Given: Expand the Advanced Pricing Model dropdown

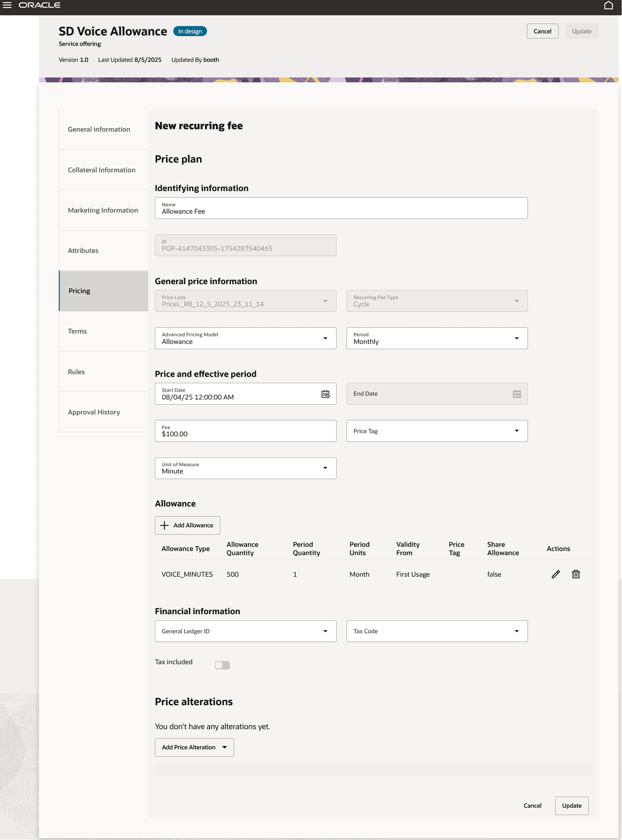Looking at the screenshot, I should [325, 338].
